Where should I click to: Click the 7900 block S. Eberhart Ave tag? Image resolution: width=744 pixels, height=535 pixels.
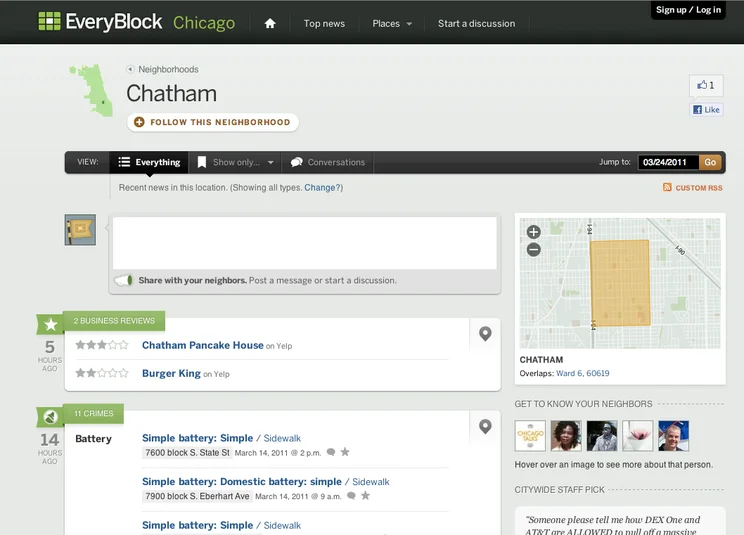coord(197,497)
